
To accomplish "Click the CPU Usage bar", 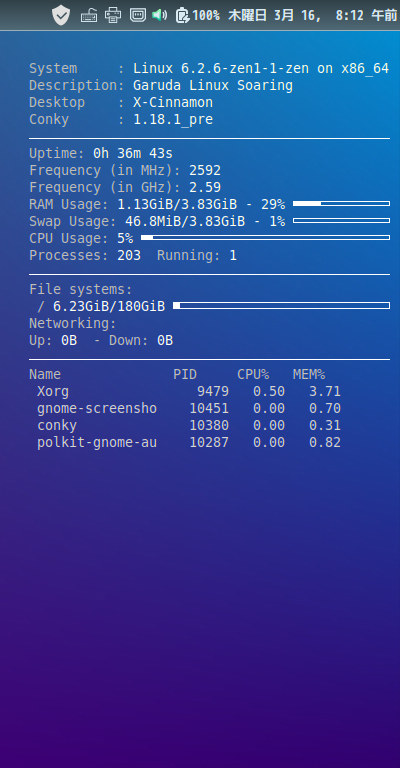I will [x=265, y=238].
